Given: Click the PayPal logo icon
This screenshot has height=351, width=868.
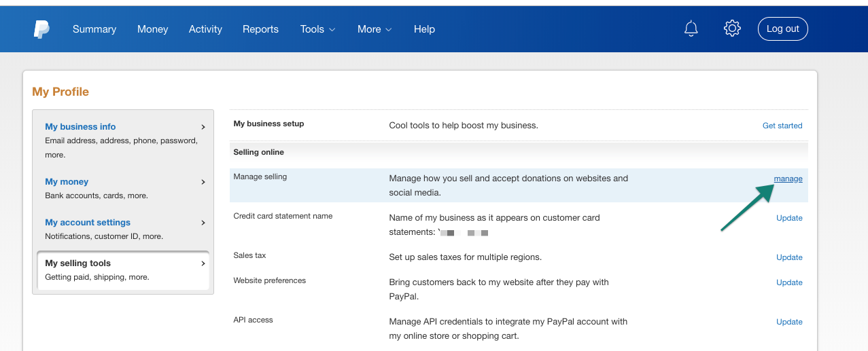Looking at the screenshot, I should (x=41, y=29).
